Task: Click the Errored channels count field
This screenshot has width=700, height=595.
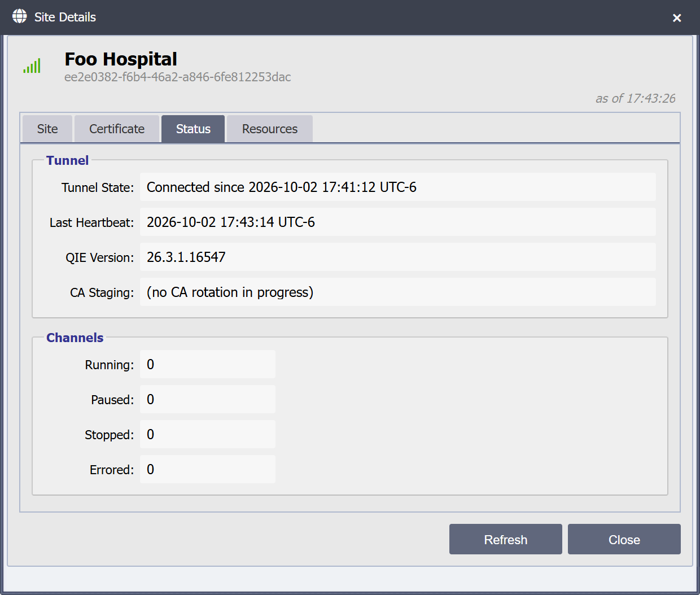Action: (208, 469)
